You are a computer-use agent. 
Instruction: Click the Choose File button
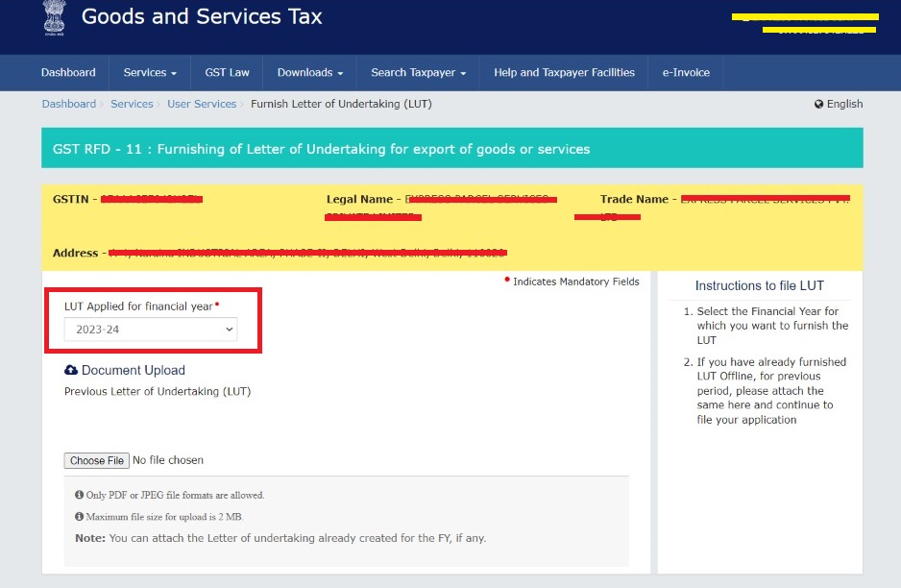click(x=96, y=460)
